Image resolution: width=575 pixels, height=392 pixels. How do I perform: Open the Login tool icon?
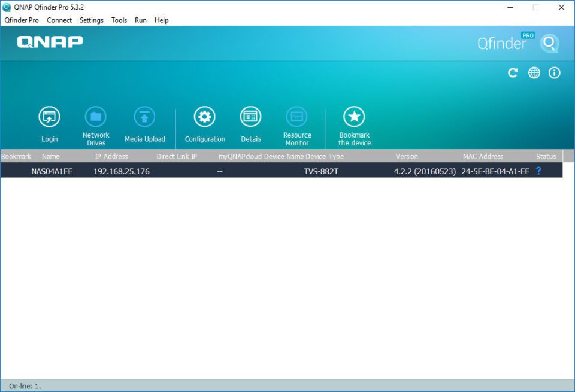click(x=49, y=117)
